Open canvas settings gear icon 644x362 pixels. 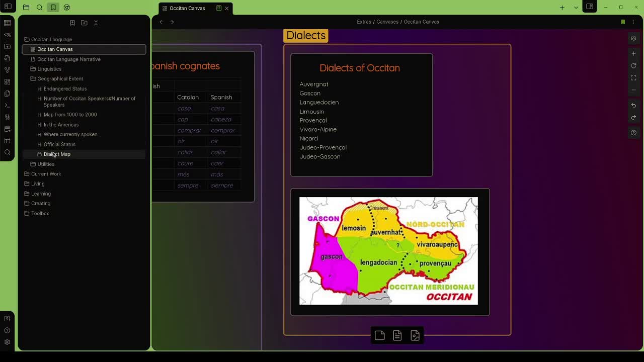633,39
